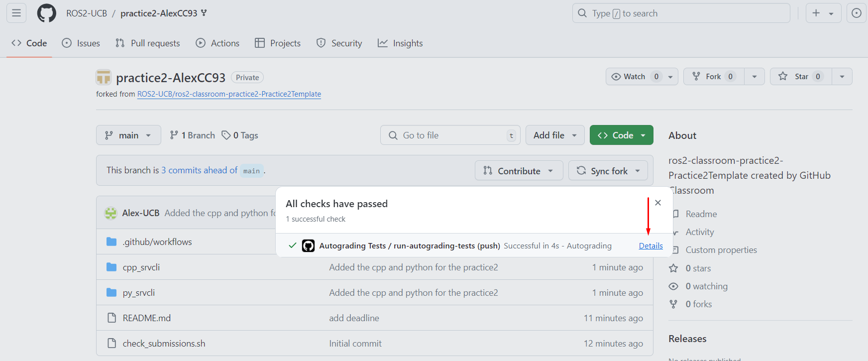
Task: Open the ROS2-UCB organization link
Action: coord(87,13)
